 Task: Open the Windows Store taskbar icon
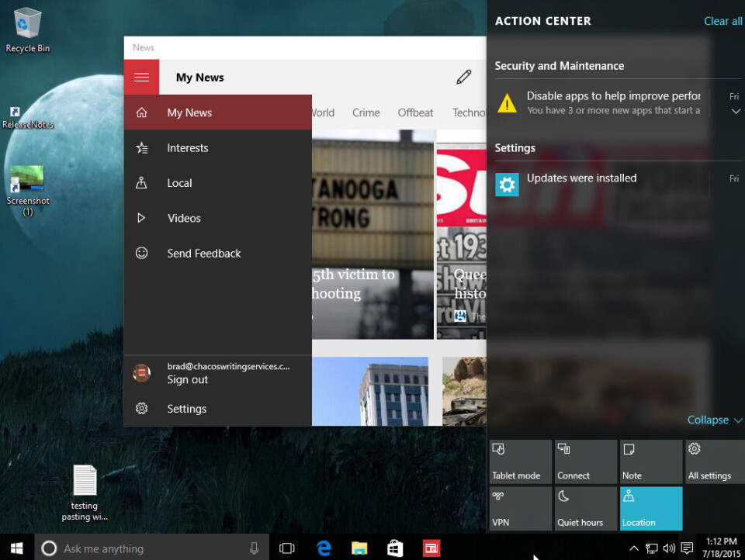coord(395,548)
